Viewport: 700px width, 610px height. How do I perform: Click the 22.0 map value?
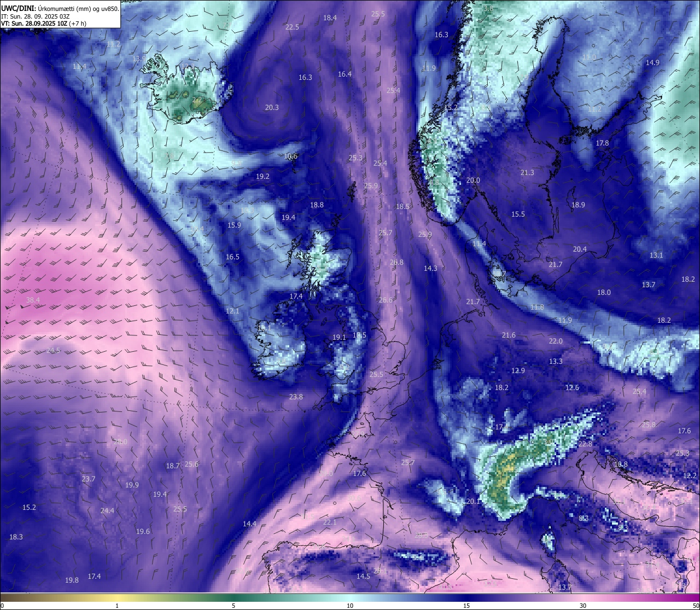(x=556, y=341)
